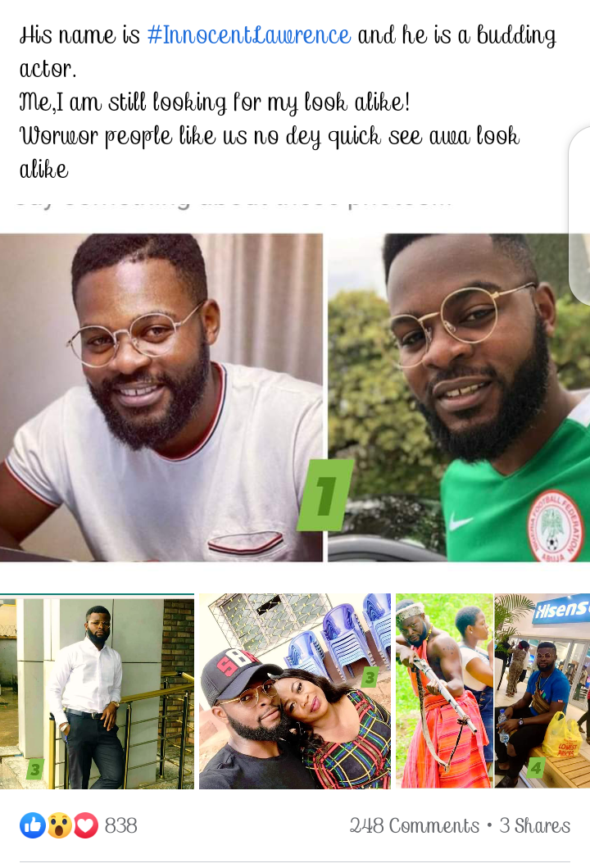Click the Nigeria Football Federation crest on jersey
The image size is (590, 868).
[555, 525]
